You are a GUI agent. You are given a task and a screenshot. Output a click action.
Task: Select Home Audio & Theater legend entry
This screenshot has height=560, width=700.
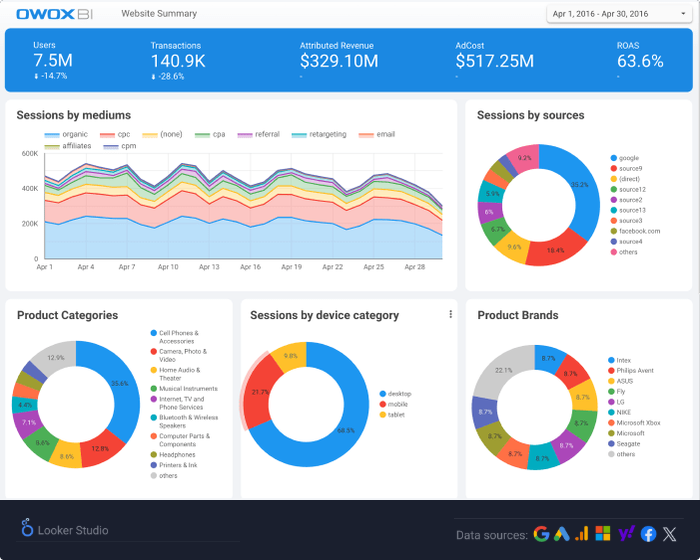(175, 374)
